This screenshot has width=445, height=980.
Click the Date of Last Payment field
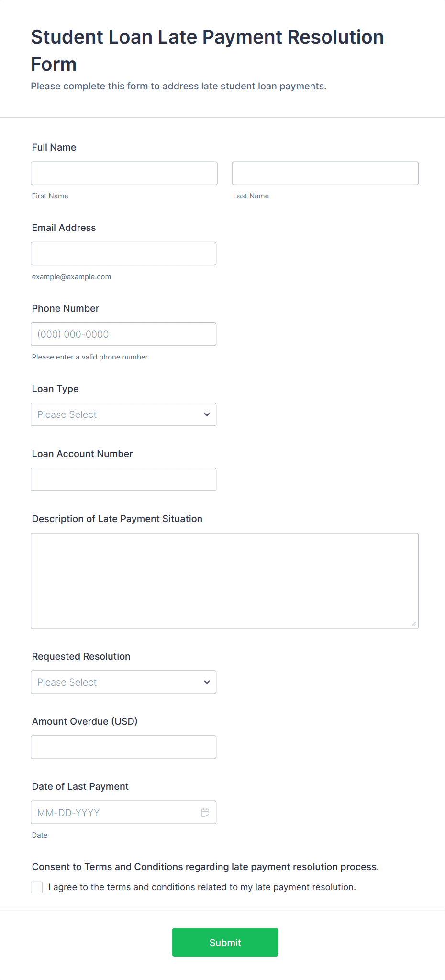tap(115, 812)
